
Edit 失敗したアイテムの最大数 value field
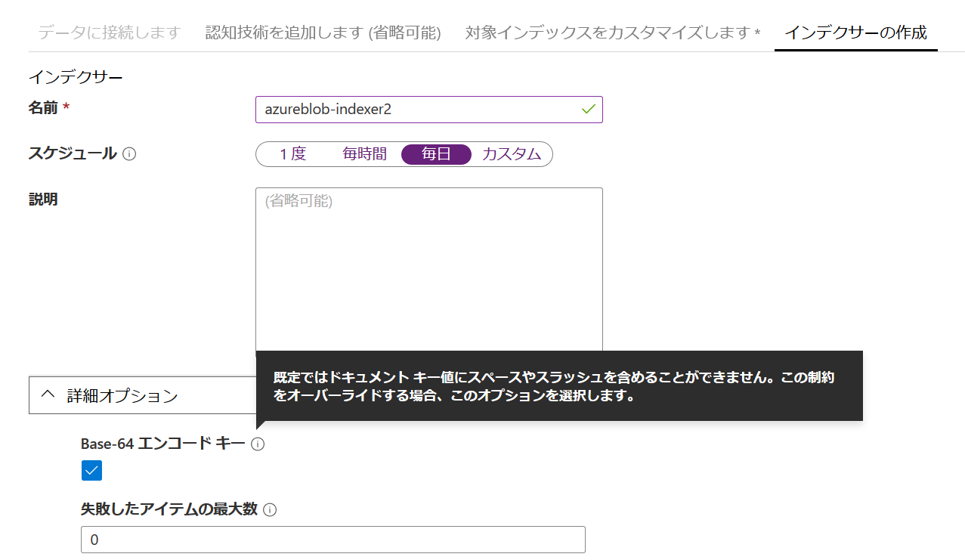[x=333, y=540]
